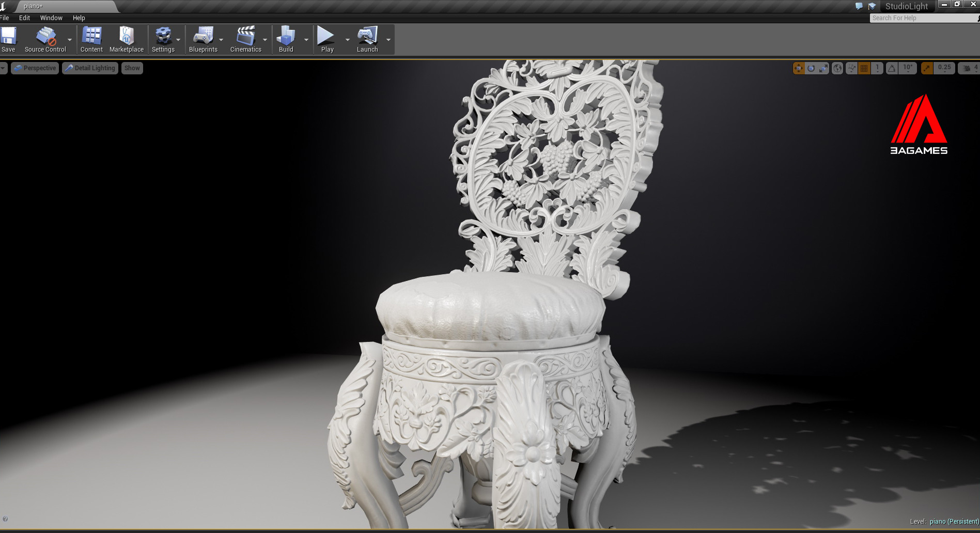Switch world/local coordinate system globe
Viewport: 980px width, 533px height.
(x=837, y=68)
